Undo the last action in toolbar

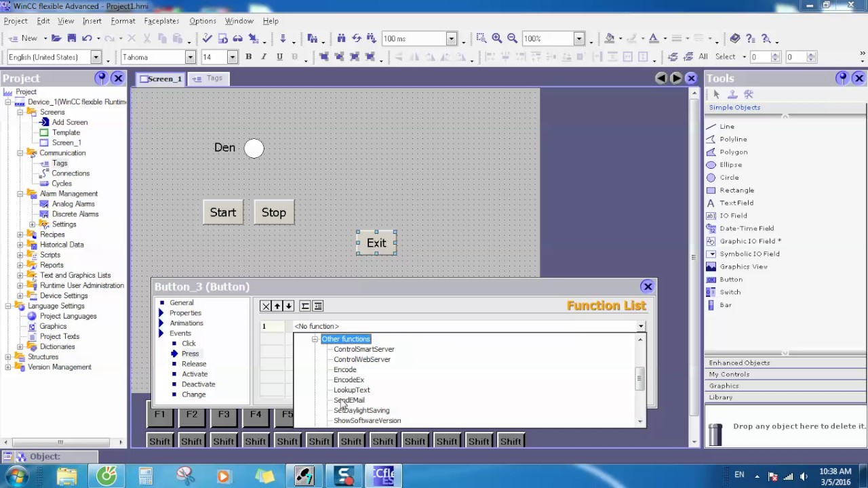[x=87, y=39]
